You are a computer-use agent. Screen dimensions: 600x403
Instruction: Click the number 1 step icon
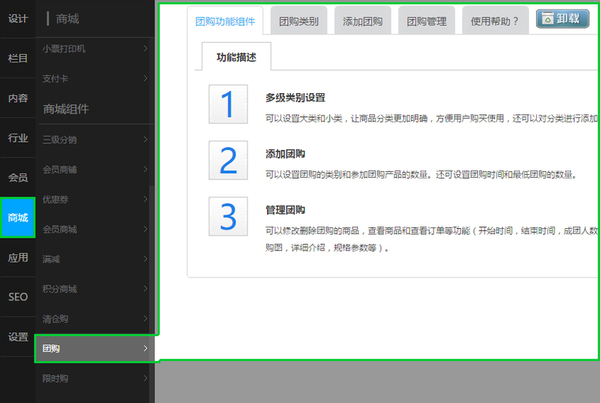228,104
